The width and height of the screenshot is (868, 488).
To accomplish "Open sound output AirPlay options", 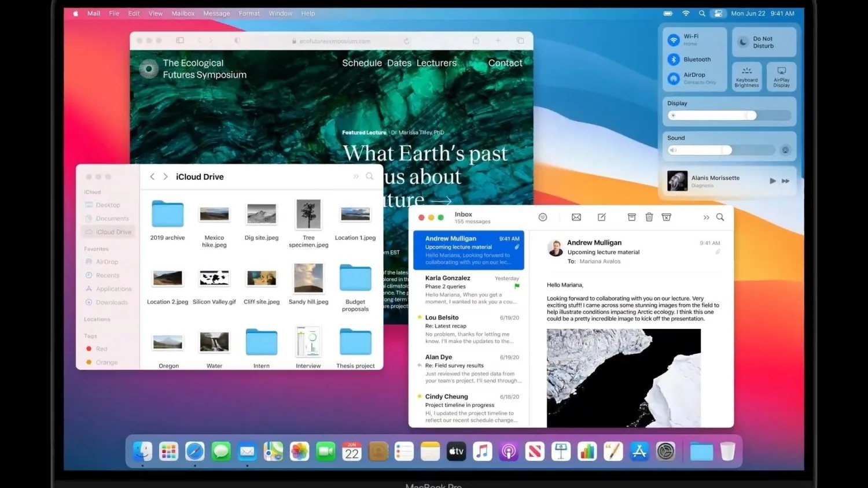I will tap(785, 150).
